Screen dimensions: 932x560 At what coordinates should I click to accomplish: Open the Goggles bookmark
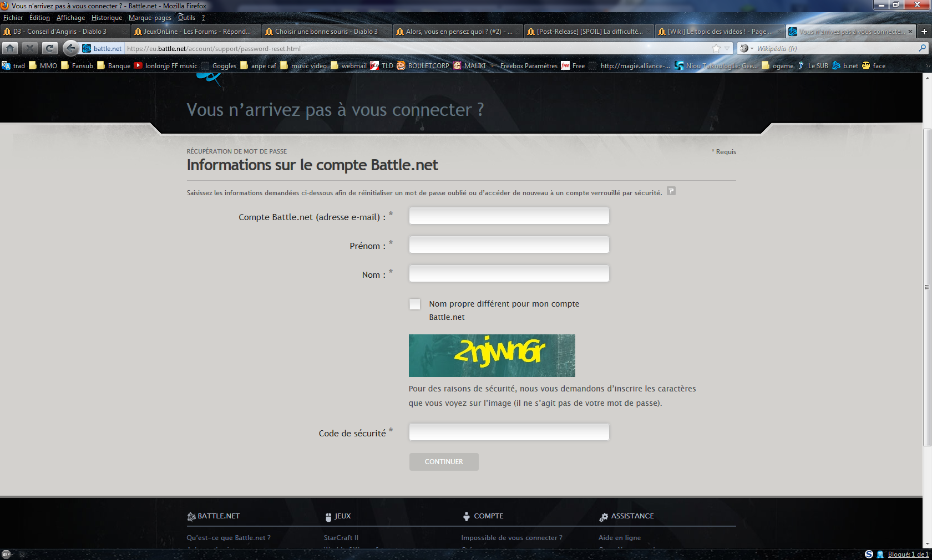pos(219,65)
